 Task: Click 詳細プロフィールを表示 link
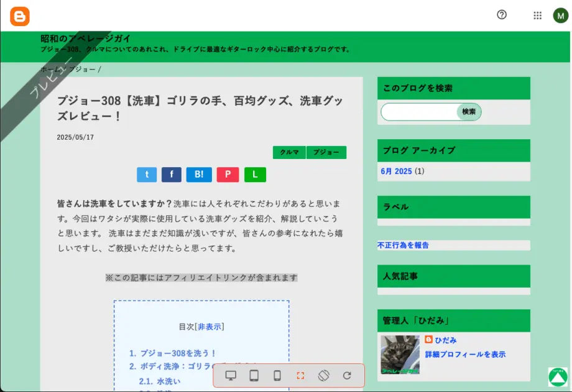pyautogui.click(x=465, y=354)
